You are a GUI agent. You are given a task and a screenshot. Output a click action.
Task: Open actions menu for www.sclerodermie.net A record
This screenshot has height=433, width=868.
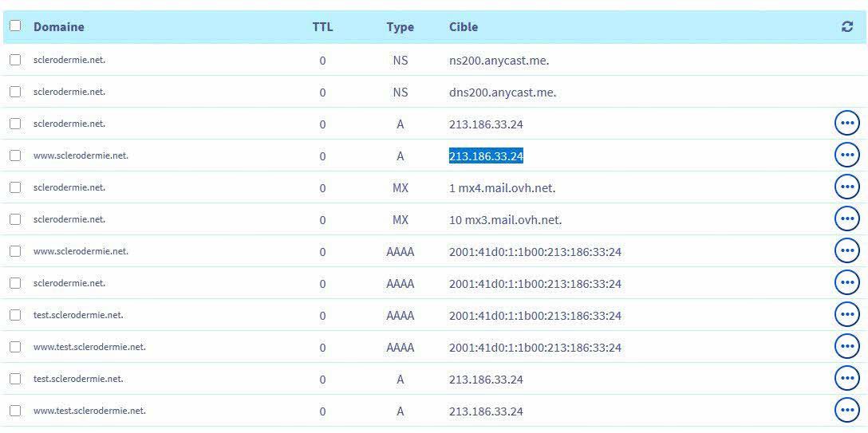pos(846,155)
